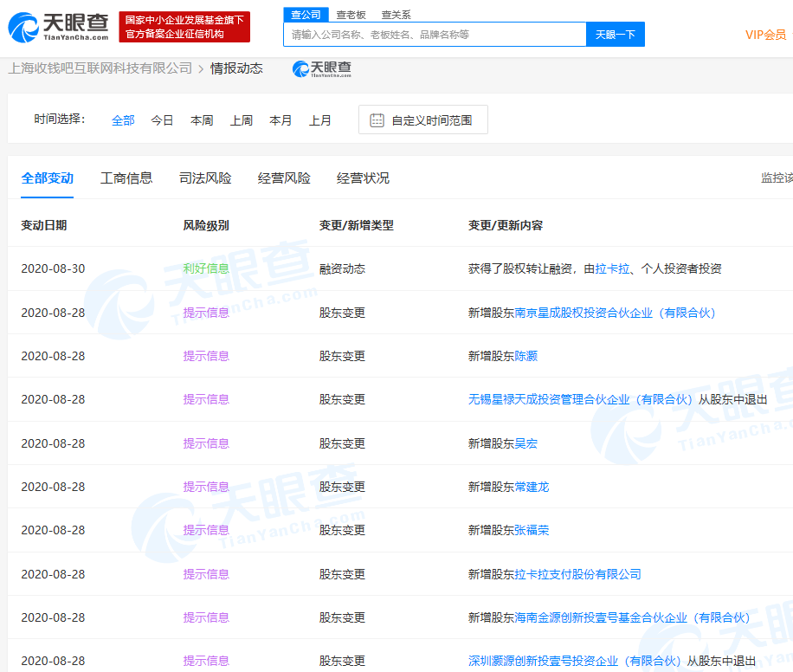Viewport: 793px width, 672px height.
Task: Filter time by 上周
Action: (x=242, y=120)
